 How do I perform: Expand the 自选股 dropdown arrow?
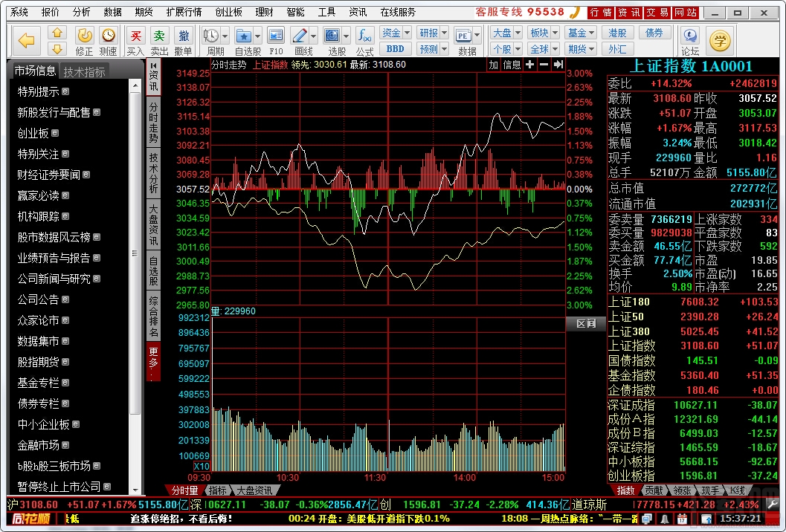click(257, 36)
